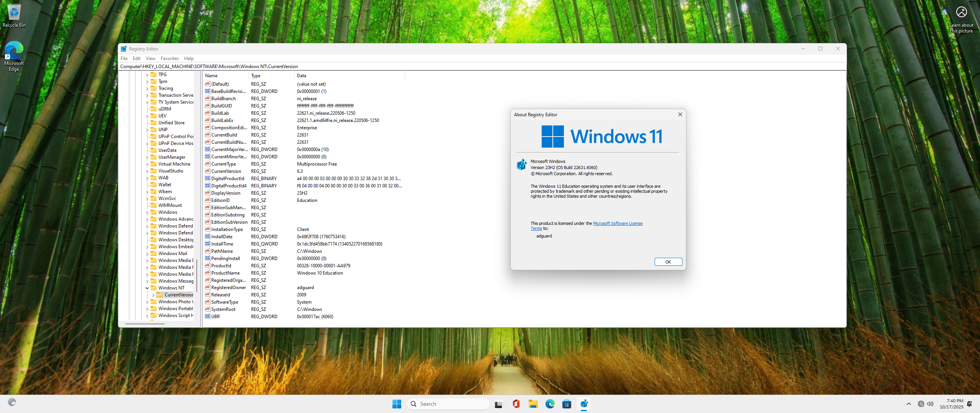Open the Microsoft Software License Terms link
The image size is (980, 413).
617,223
